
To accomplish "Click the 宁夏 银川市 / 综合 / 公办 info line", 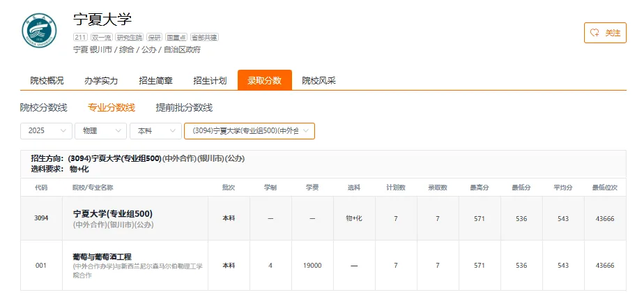I will coord(137,49).
